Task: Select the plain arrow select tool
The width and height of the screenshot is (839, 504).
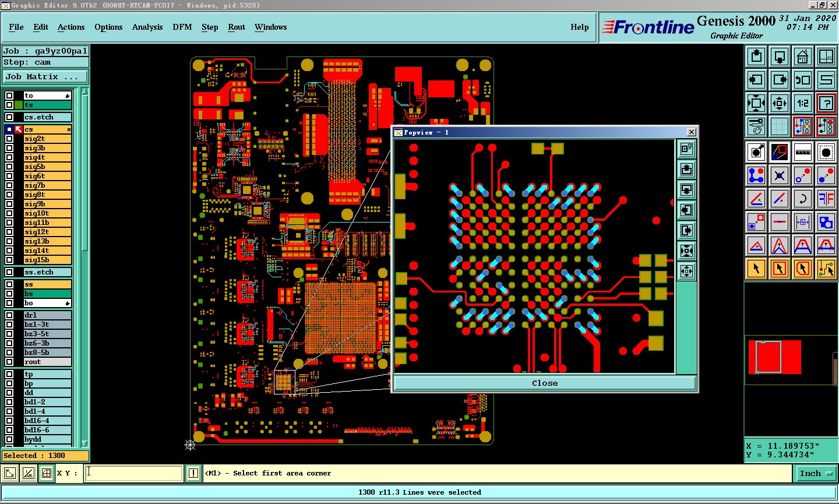Action: (x=756, y=269)
